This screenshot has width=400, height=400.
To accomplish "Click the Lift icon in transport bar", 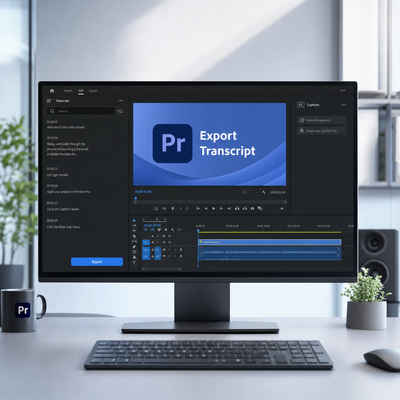I will click(x=237, y=208).
